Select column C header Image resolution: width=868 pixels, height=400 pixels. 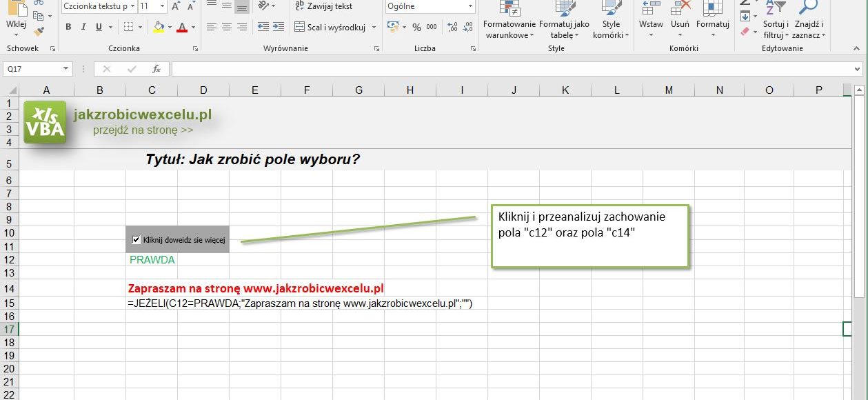point(152,90)
